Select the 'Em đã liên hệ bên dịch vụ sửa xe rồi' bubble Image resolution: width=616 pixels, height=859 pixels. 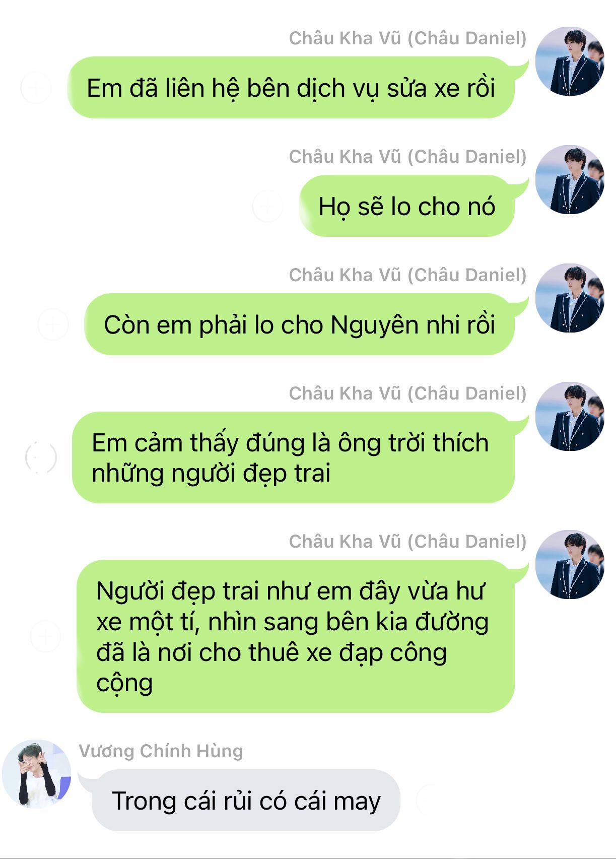[291, 88]
